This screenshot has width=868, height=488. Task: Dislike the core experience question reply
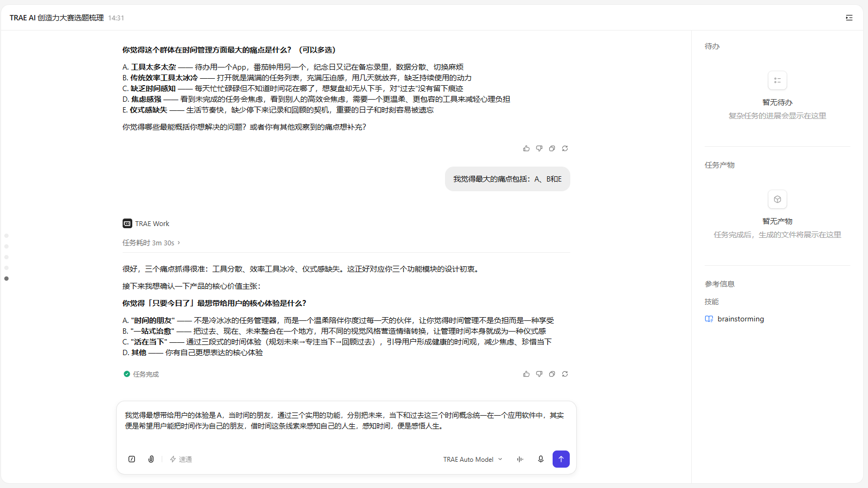(x=539, y=374)
